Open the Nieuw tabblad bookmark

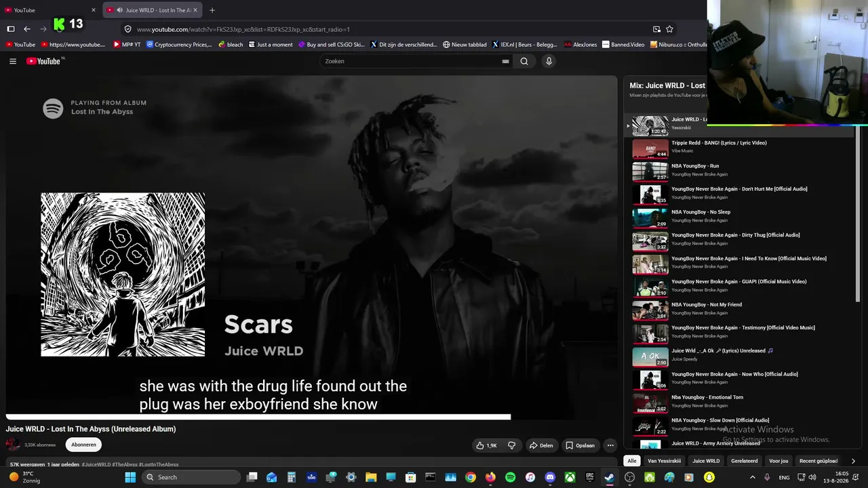coord(465,45)
